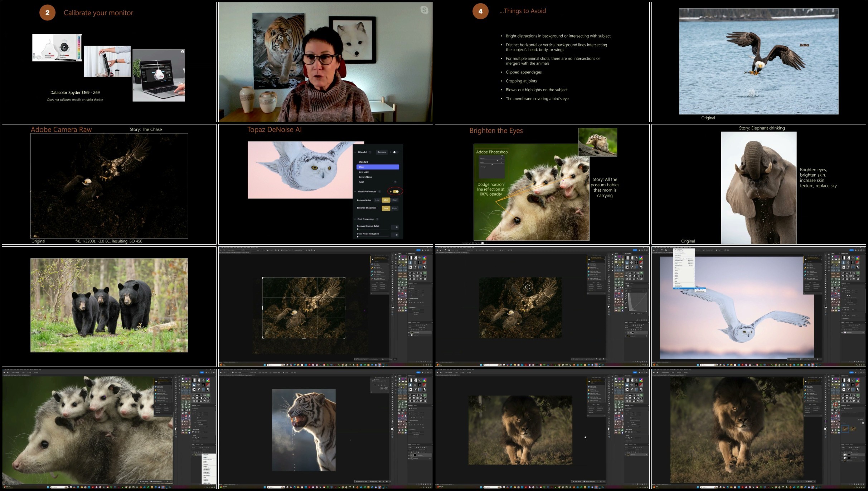Click the rainbow color wheel icon in the eagle crop frame

425,258
